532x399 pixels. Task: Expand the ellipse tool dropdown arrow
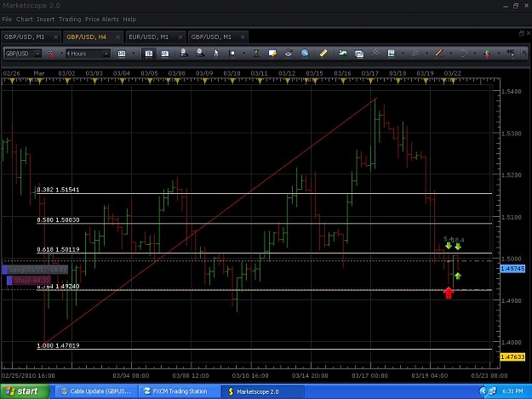[x=475, y=54]
